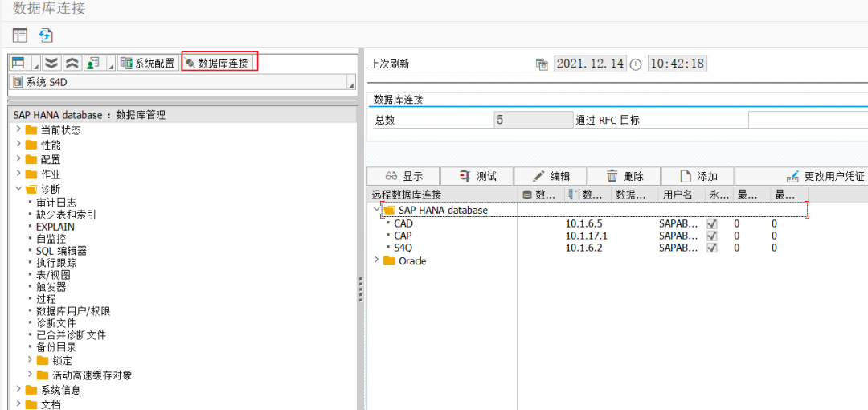Screen dimensions: 868x410
Task: Expand 活动高速缓存对象 subfolder
Action: 30,375
